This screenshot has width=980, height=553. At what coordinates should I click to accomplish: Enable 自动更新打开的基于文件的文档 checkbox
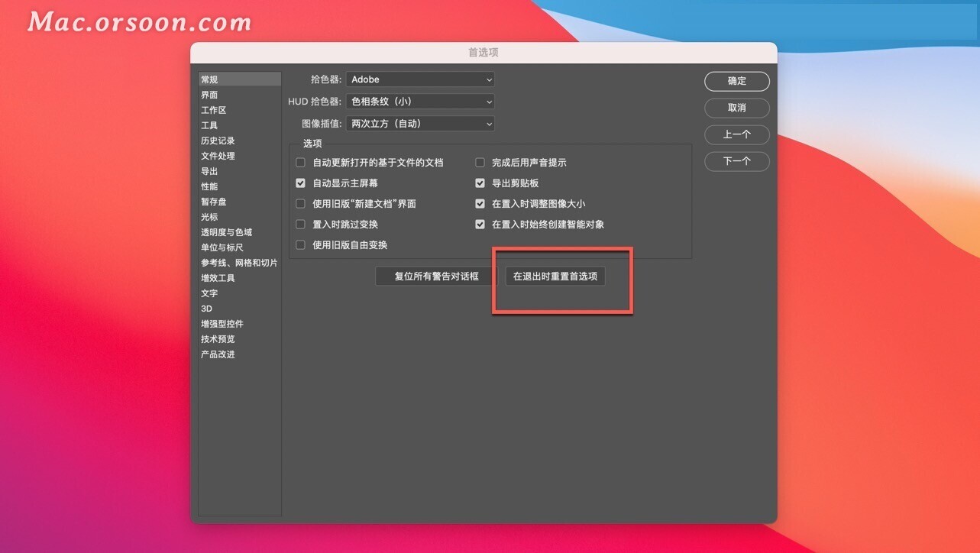[x=300, y=163]
